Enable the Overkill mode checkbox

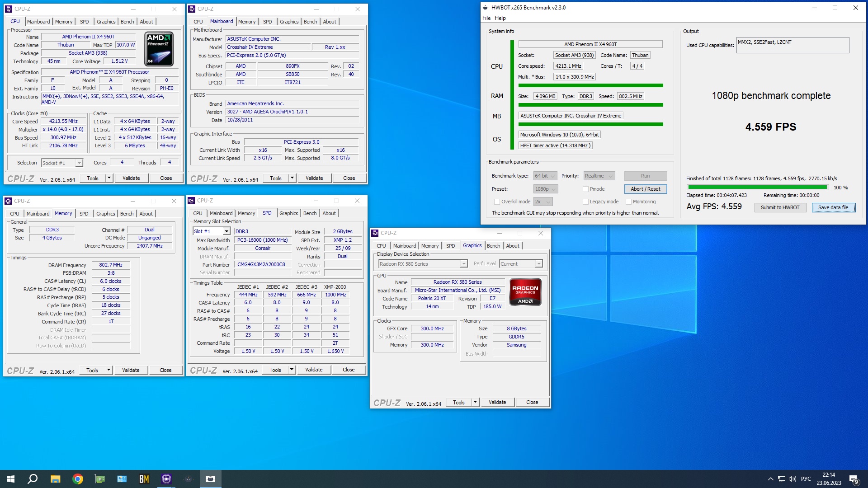[497, 202]
